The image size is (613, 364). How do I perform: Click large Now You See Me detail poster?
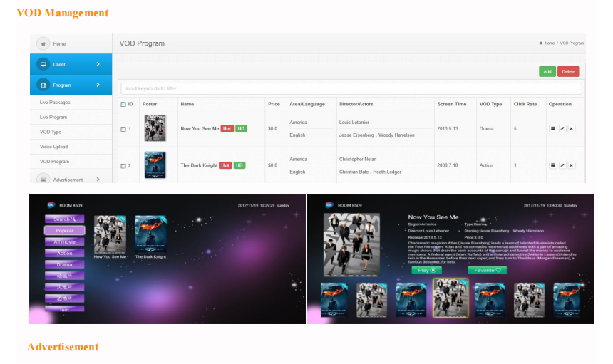(x=351, y=244)
